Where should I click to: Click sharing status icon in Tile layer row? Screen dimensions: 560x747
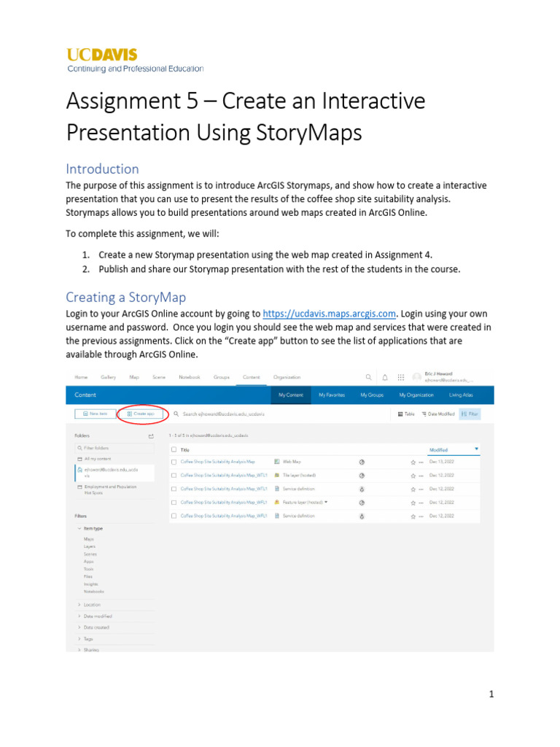[362, 476]
